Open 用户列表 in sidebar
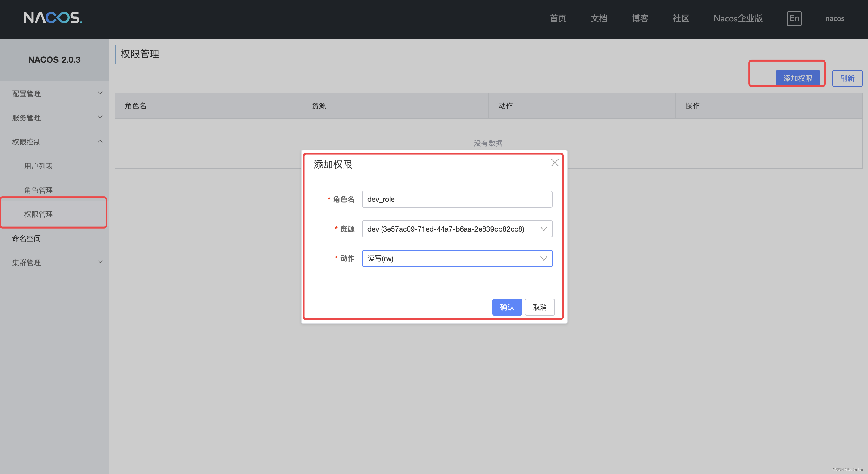868x474 pixels. (x=38, y=166)
